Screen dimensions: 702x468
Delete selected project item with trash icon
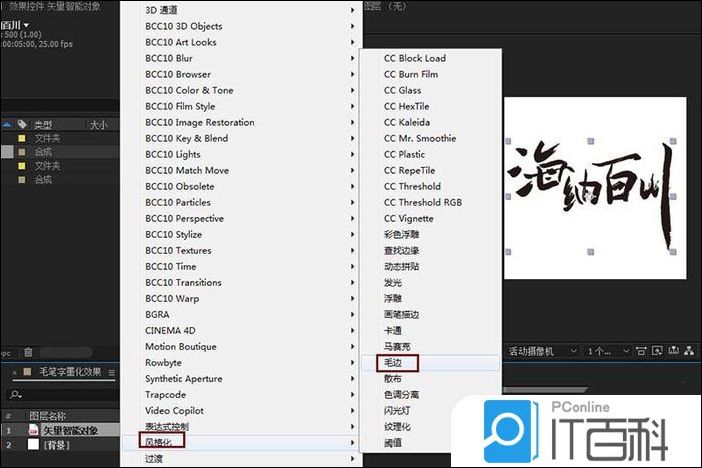28,352
